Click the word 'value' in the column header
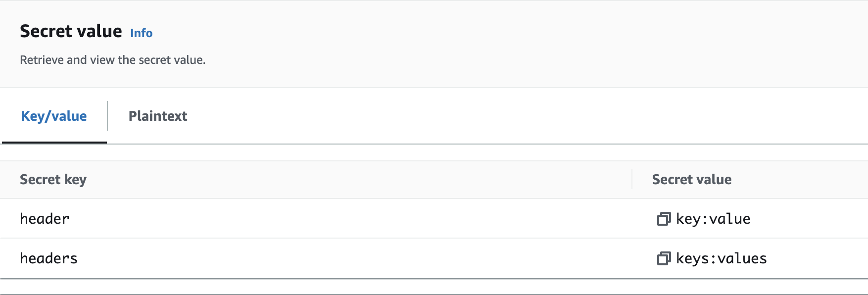 (x=713, y=180)
